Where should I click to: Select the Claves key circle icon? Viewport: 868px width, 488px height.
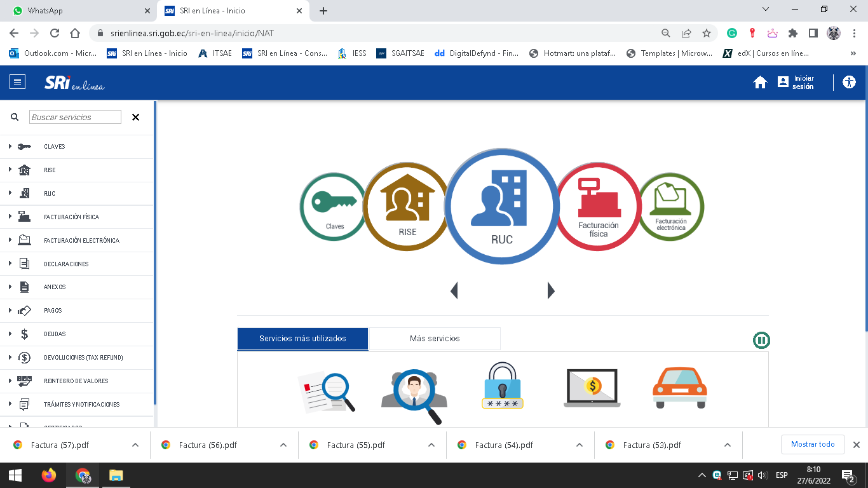click(x=334, y=207)
